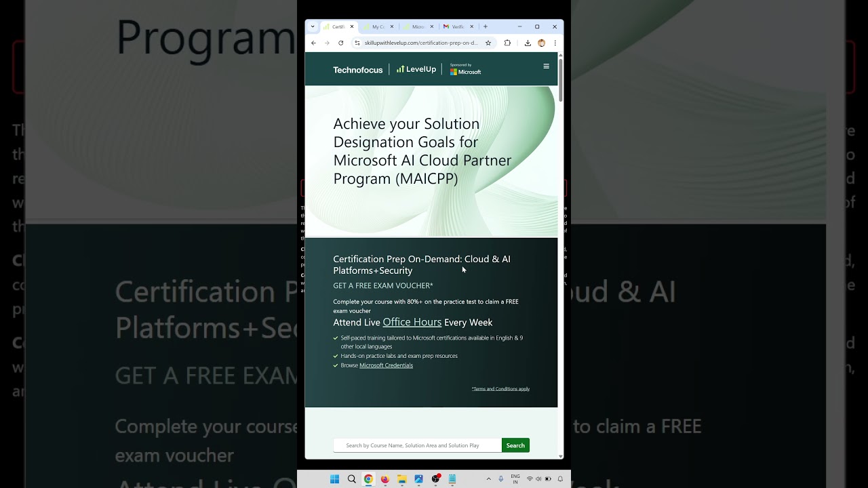Open Chrome from the taskbar

click(x=368, y=479)
